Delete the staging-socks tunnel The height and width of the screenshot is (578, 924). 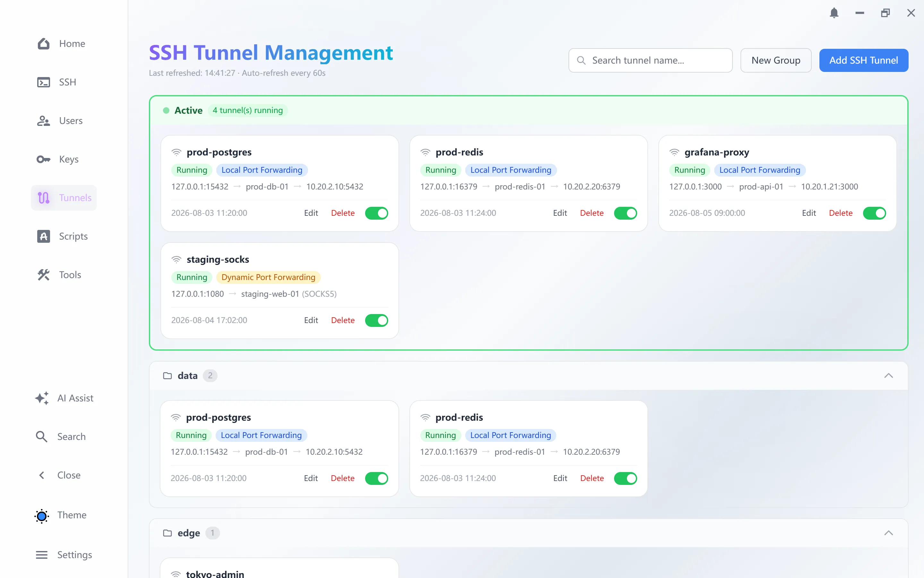[343, 320]
